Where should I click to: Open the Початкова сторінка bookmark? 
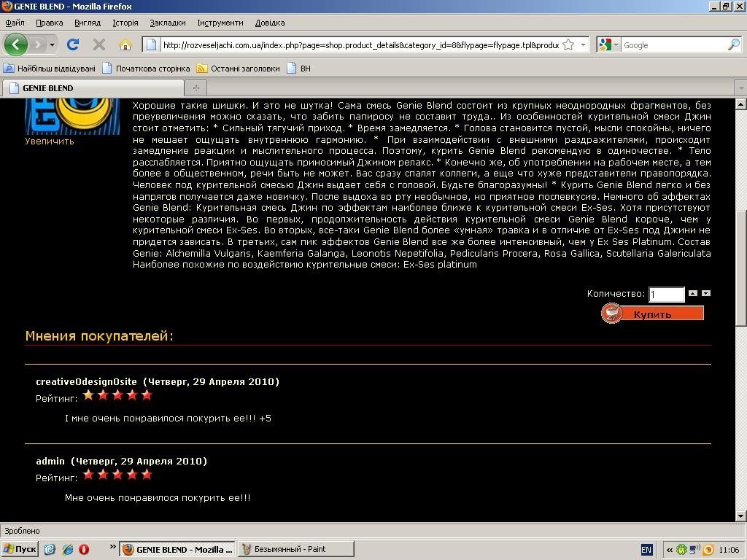coord(146,68)
